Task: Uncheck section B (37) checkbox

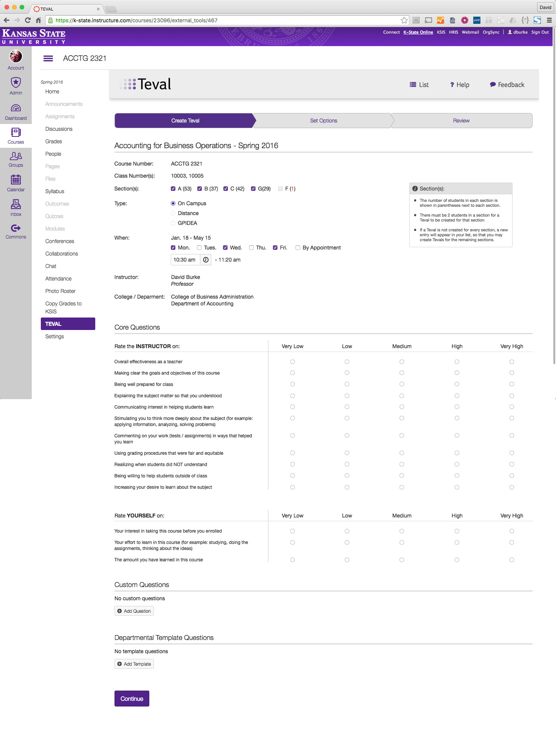Action: click(200, 189)
